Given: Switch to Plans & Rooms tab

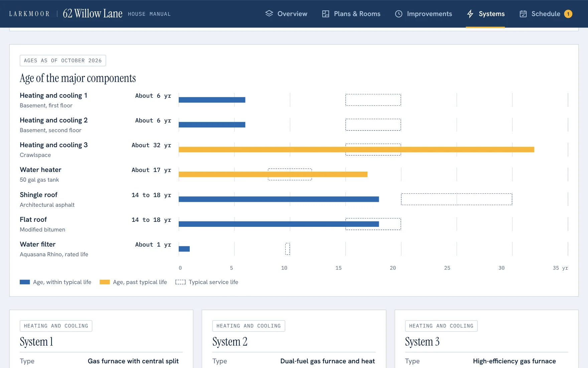Looking at the screenshot, I should pyautogui.click(x=351, y=14).
